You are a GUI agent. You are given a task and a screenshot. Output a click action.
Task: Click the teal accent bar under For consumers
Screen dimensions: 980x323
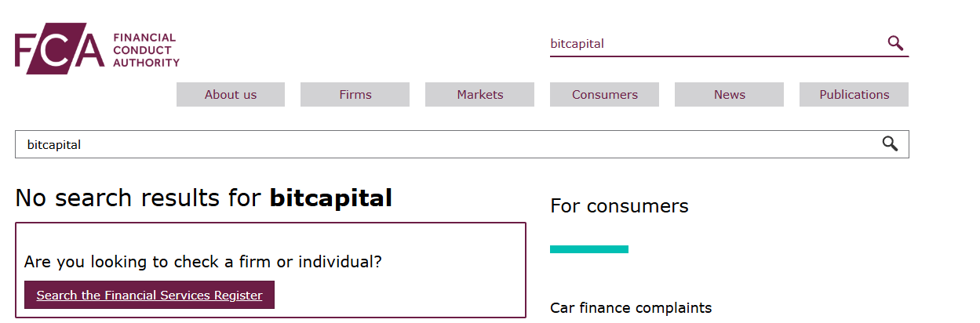point(589,249)
